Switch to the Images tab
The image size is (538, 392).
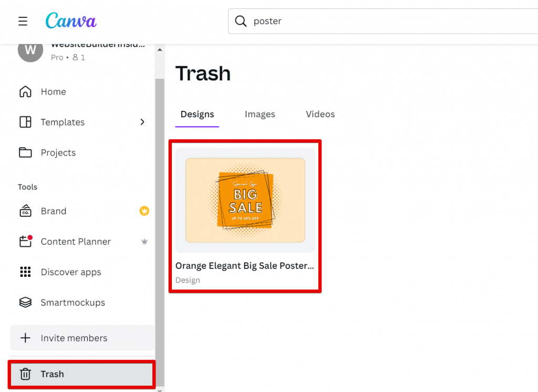click(260, 115)
